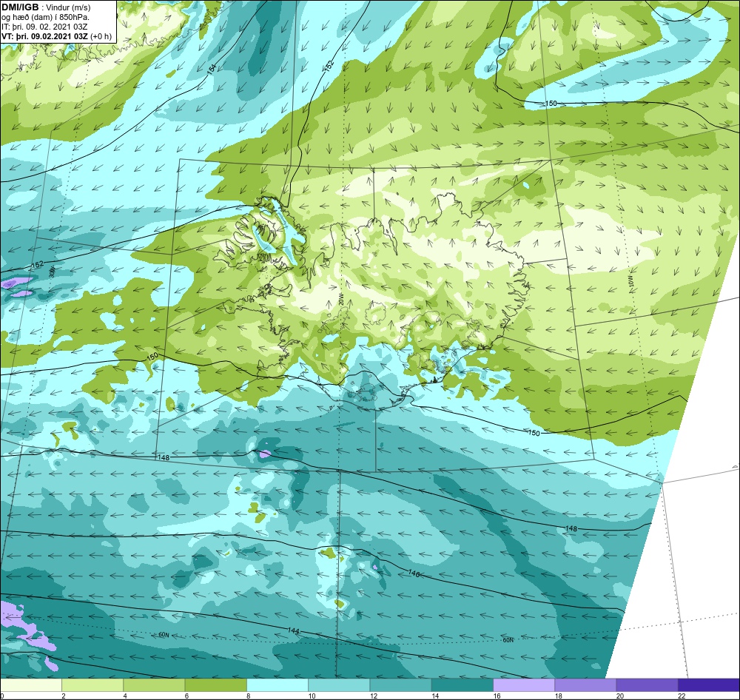Click the 'DMI/IGB : Vindur (m/s)' title text
Screen dimensions: 740x700
[x=46, y=7]
